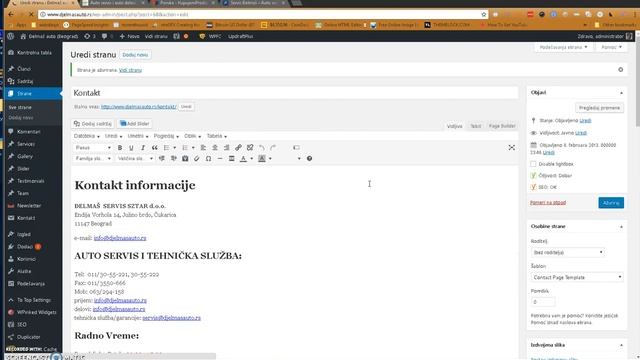Open editor keyboard shortcuts help icon
Image resolution: width=640 pixels, height=360 pixels.
pos(309,158)
